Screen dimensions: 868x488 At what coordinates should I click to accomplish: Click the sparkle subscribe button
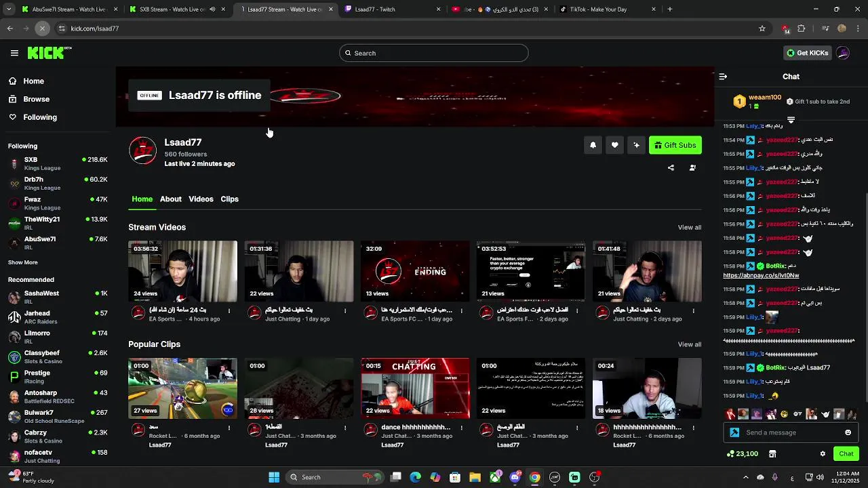click(x=636, y=145)
